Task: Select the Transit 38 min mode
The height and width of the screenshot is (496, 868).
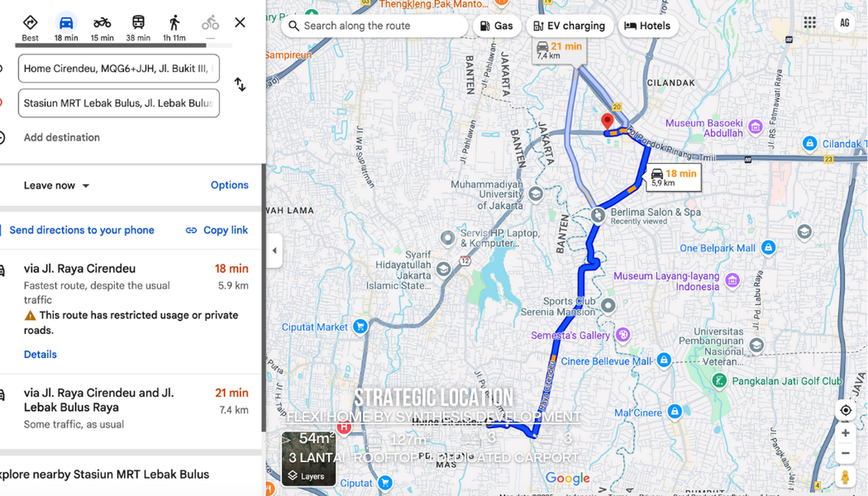Action: 138,28
